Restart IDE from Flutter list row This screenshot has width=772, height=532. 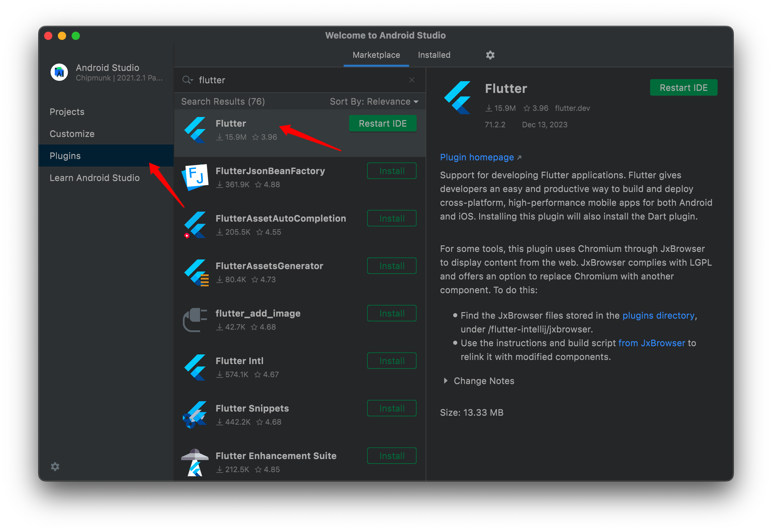click(383, 124)
